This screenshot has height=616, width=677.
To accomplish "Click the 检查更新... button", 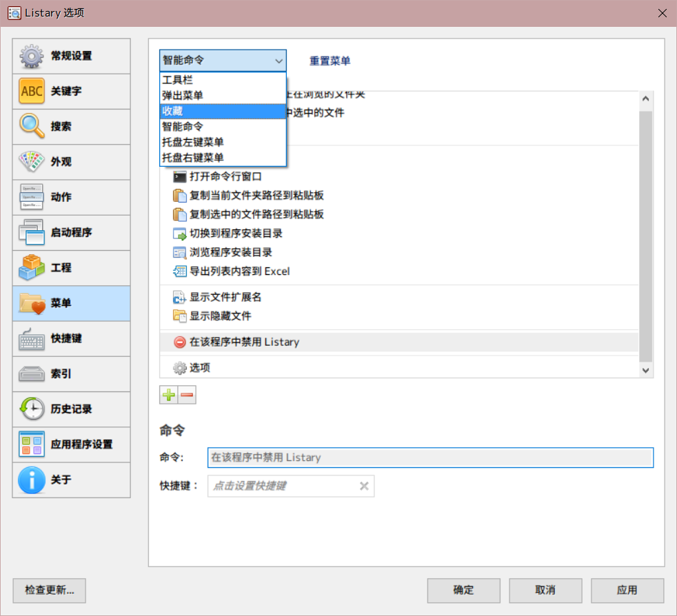I will pos(49,591).
